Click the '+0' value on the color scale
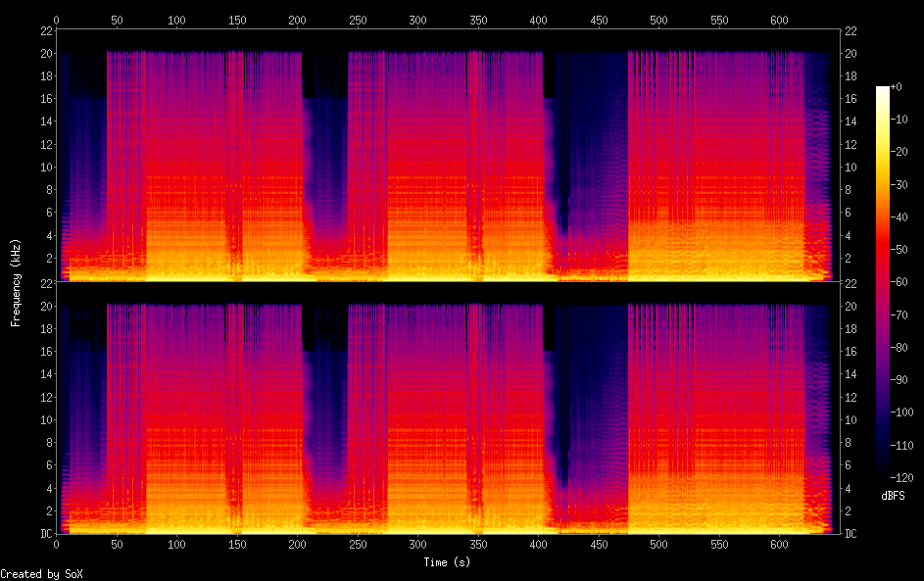924x581 pixels. (896, 86)
